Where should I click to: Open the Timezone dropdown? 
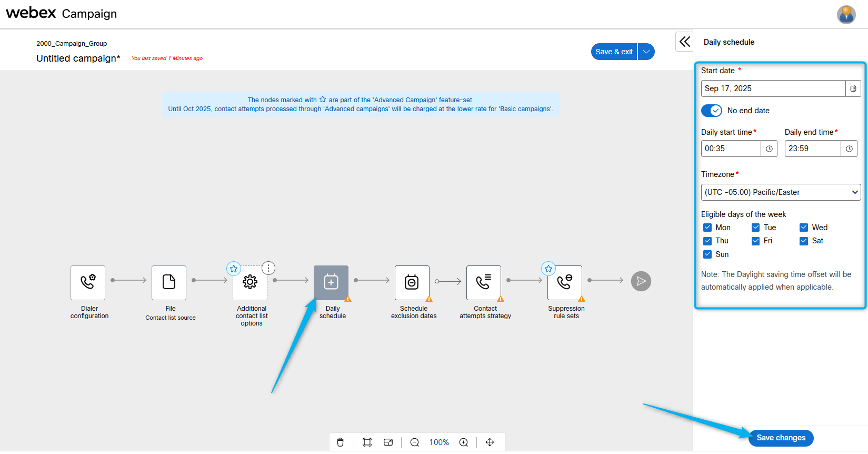tap(781, 192)
